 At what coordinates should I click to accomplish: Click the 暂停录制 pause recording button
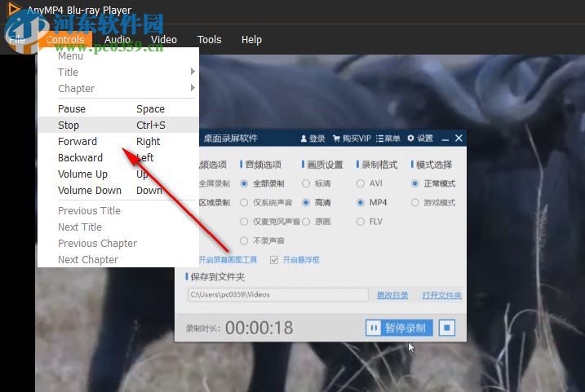tap(399, 328)
